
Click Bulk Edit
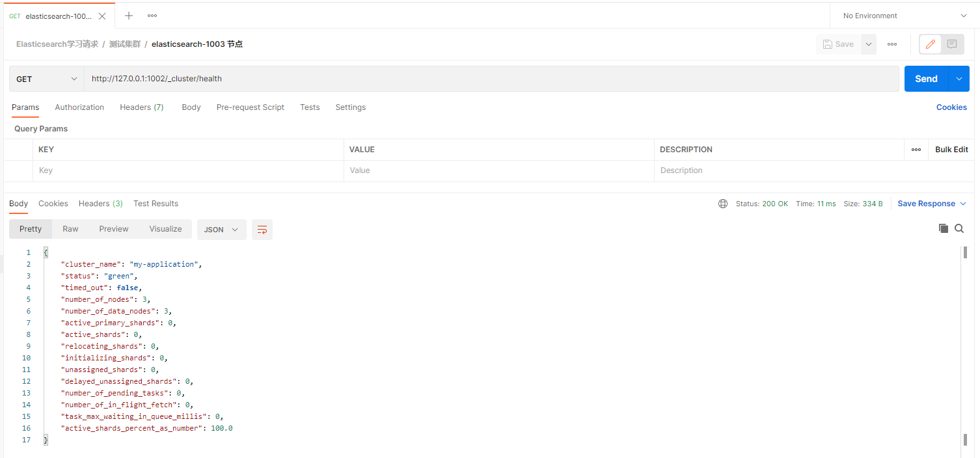click(951, 150)
